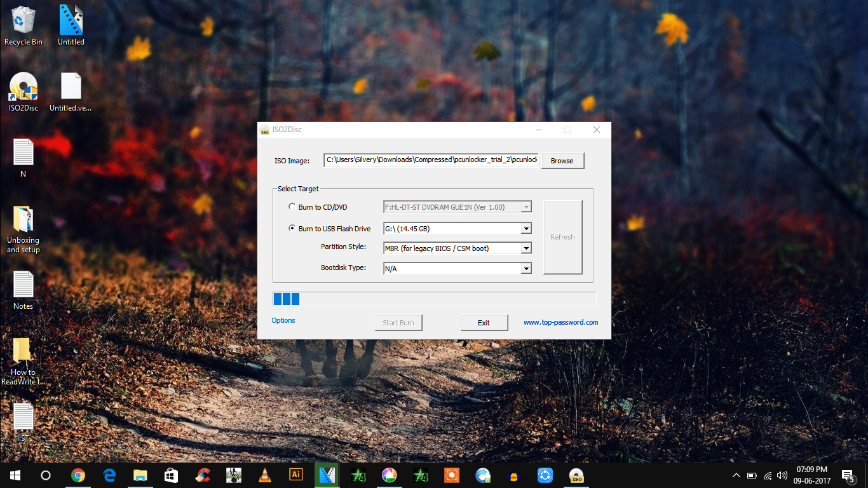Viewport: 868px width, 488px height.
Task: Open the orange screen recorder taskbar icon
Action: pyautogui.click(x=451, y=475)
